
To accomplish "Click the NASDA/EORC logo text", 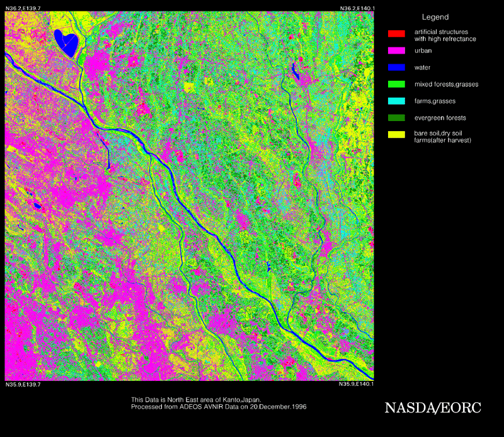I will [x=433, y=408].
